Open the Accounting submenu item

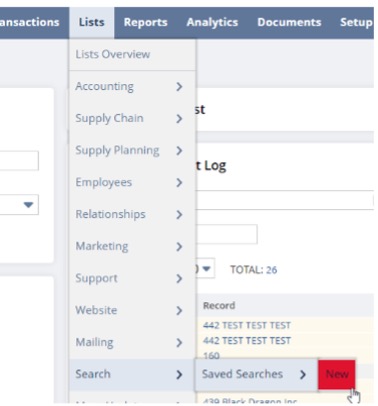pos(132,86)
